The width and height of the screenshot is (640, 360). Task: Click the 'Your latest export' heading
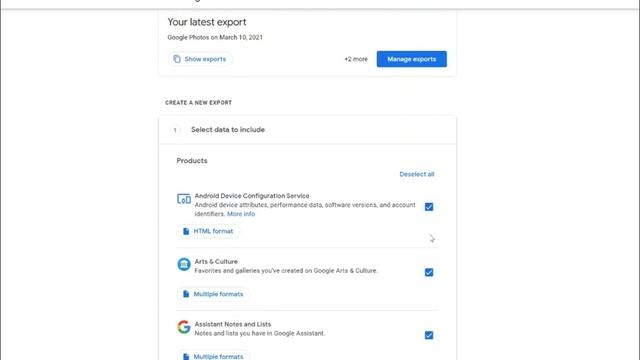coord(207,22)
